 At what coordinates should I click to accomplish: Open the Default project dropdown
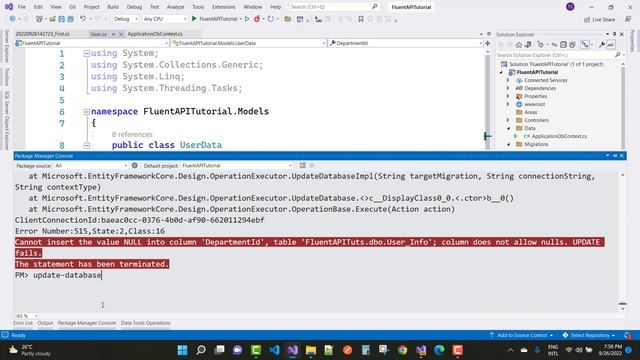click(x=237, y=165)
